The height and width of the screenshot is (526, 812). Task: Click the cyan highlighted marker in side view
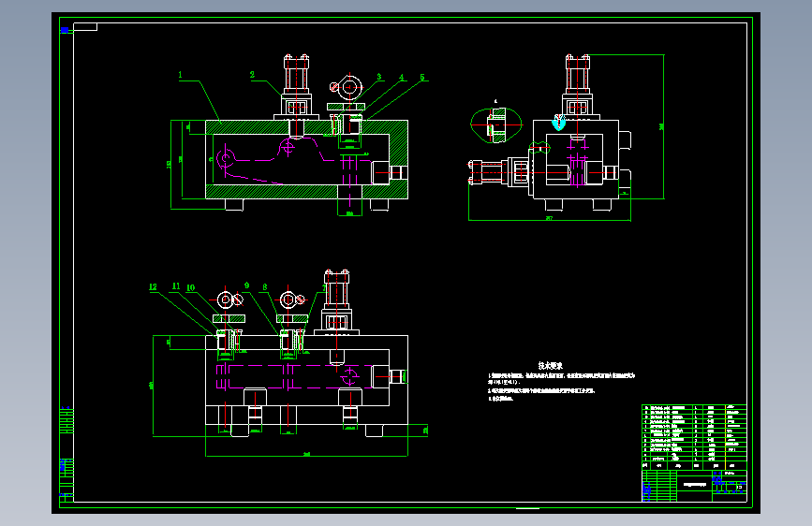tap(559, 124)
